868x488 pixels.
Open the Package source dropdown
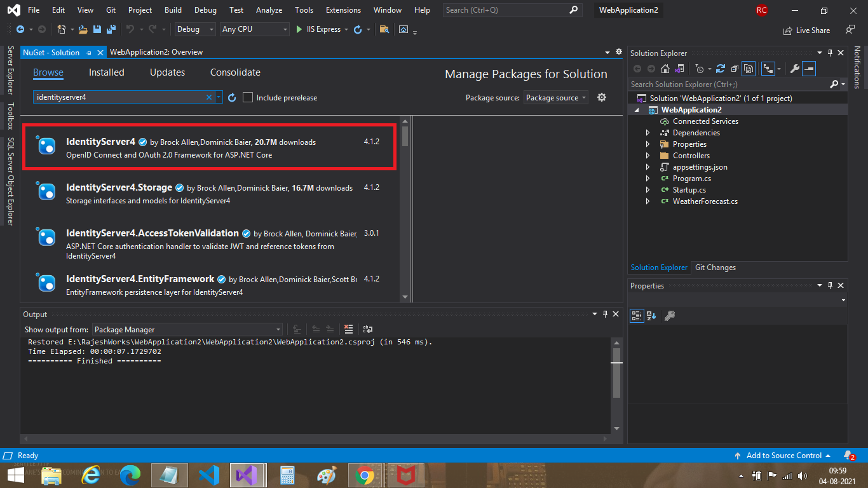556,97
